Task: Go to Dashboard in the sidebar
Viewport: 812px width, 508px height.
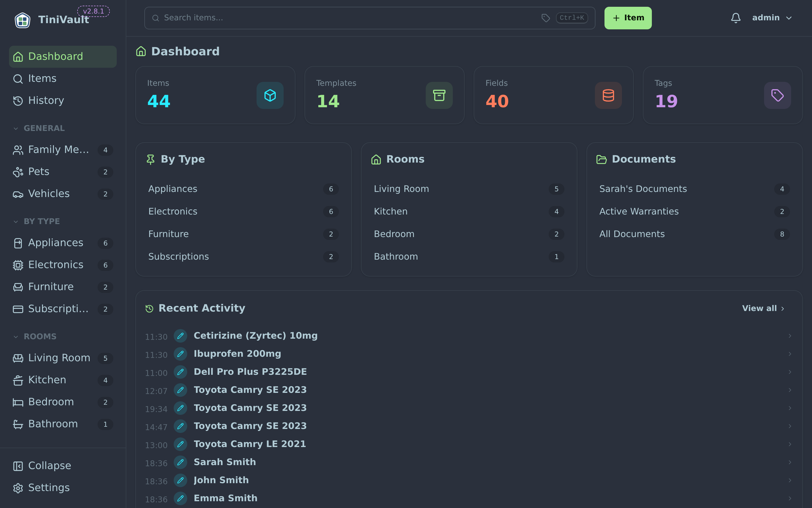Action: (x=63, y=56)
